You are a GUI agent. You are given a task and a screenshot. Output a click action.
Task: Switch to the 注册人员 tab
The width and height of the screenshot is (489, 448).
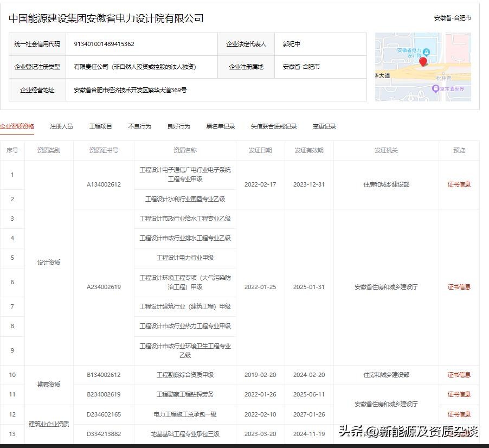click(x=61, y=126)
